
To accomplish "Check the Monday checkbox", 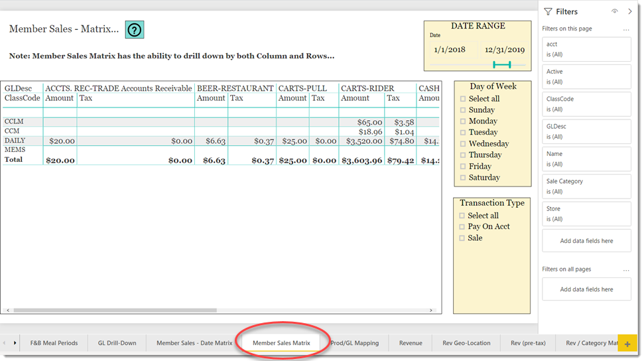I will 463,121.
